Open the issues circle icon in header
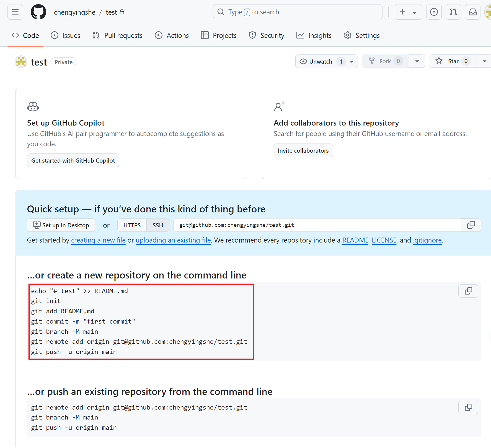Viewport: 491px width, 448px height. (434, 12)
